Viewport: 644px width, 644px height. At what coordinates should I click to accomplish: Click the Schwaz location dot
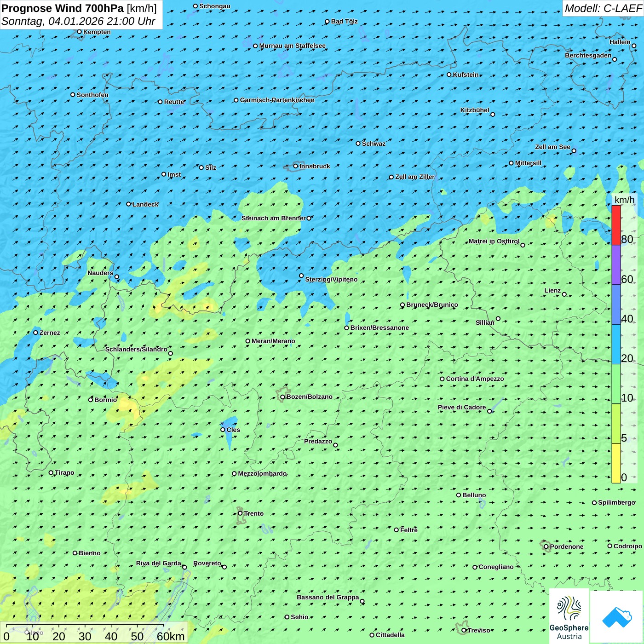pyautogui.click(x=358, y=144)
